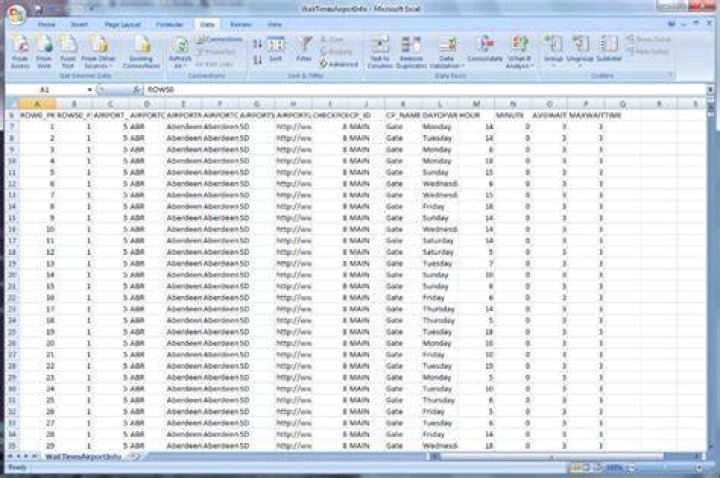The height and width of the screenshot is (478, 720).
Task: Select the WaitTimesAirportInfo sheet tab
Action: (x=84, y=457)
